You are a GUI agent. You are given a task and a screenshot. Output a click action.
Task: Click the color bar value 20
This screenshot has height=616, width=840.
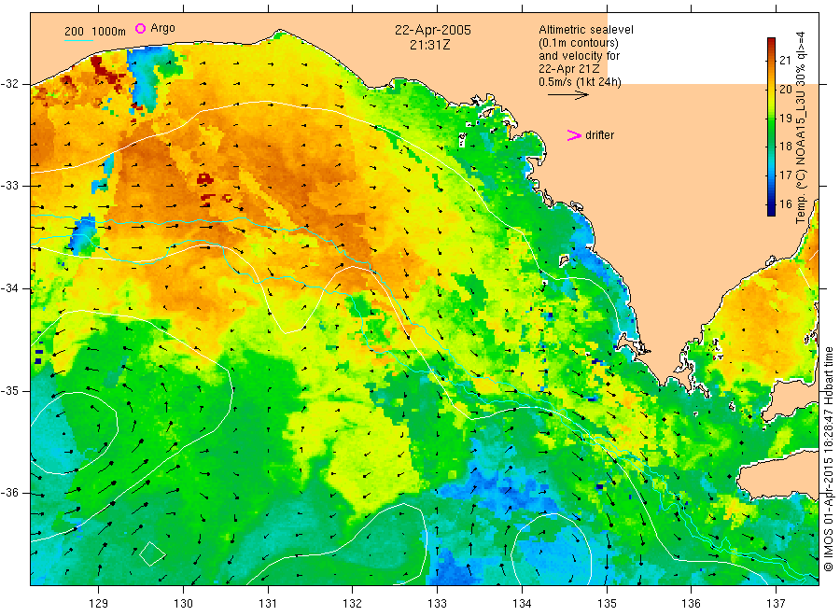[785, 89]
